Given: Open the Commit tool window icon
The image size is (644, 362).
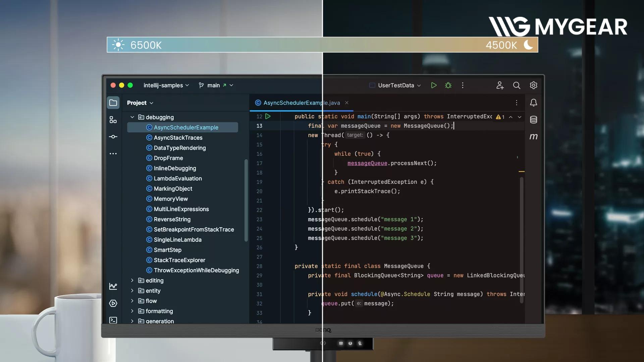Looking at the screenshot, I should (113, 137).
